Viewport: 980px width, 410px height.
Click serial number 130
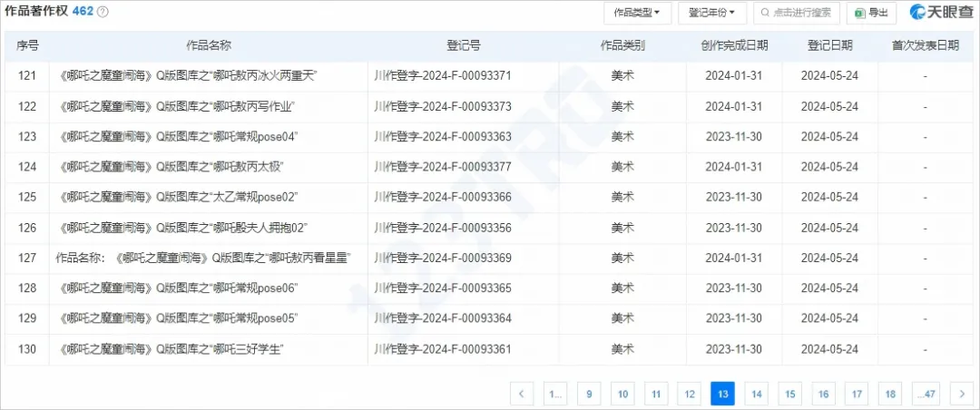point(27,348)
